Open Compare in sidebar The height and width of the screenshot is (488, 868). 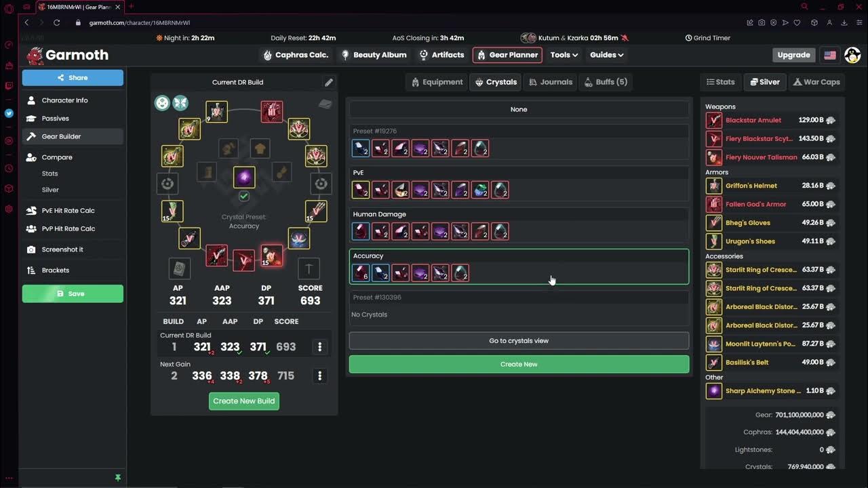[73, 157]
